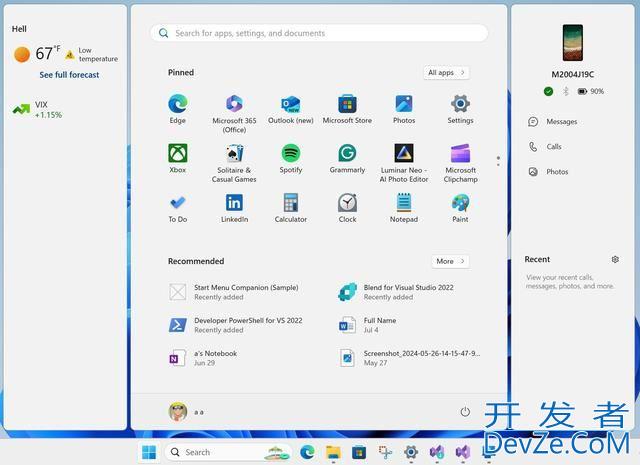Launch the Xbox app
Viewport: 640px width, 465px height.
click(x=178, y=158)
